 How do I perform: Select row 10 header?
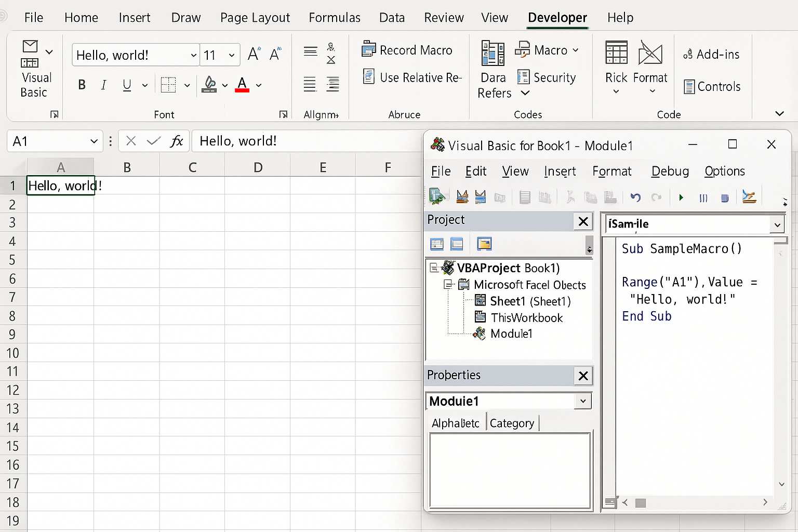click(x=13, y=353)
